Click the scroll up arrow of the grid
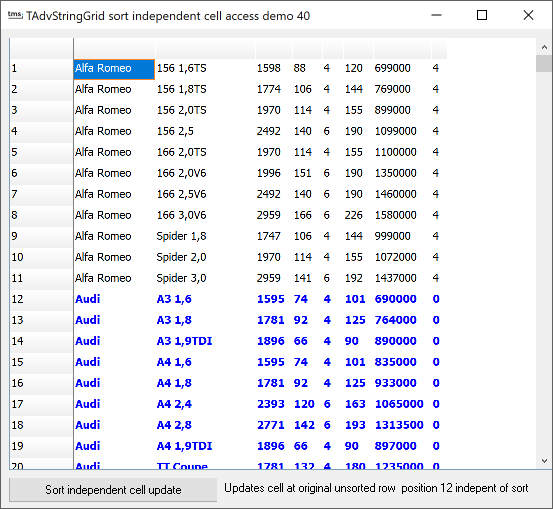 544,47
